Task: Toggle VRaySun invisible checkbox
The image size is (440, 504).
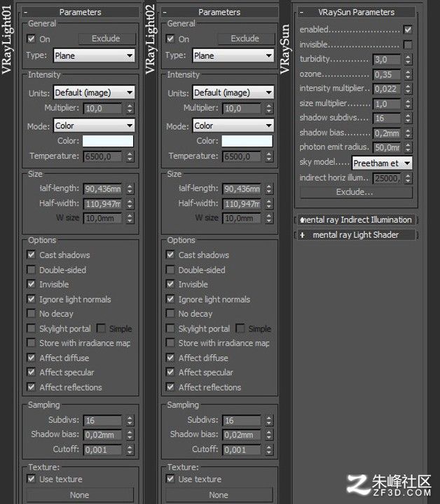Action: [408, 44]
